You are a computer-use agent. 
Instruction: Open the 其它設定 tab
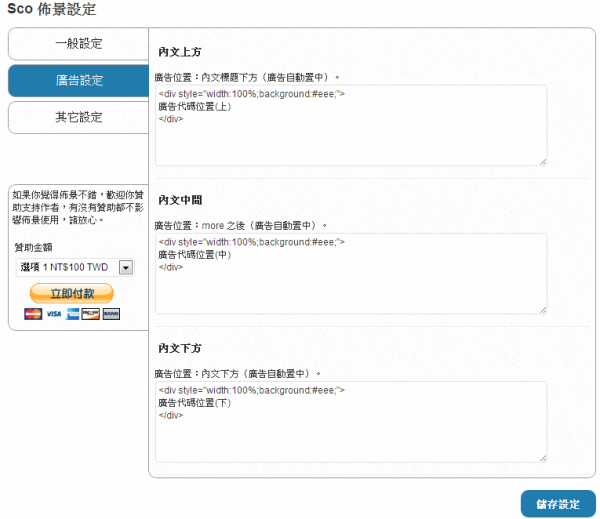pyautogui.click(x=78, y=117)
